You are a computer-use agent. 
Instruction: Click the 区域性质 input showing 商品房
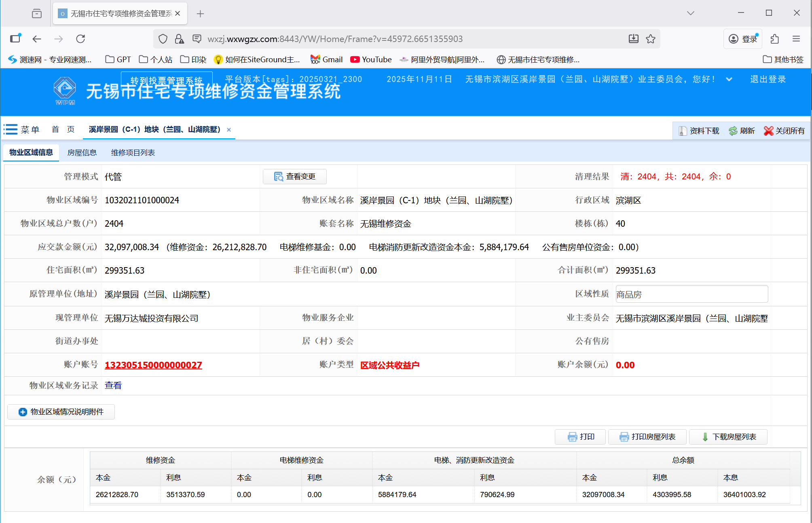691,294
